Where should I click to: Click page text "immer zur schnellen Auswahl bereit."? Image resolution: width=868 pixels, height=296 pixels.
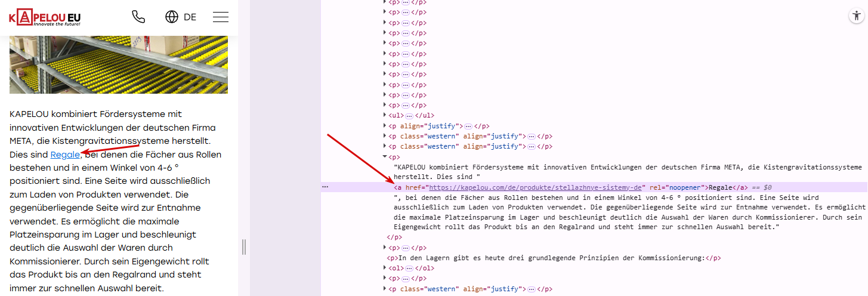pyautogui.click(x=86, y=288)
